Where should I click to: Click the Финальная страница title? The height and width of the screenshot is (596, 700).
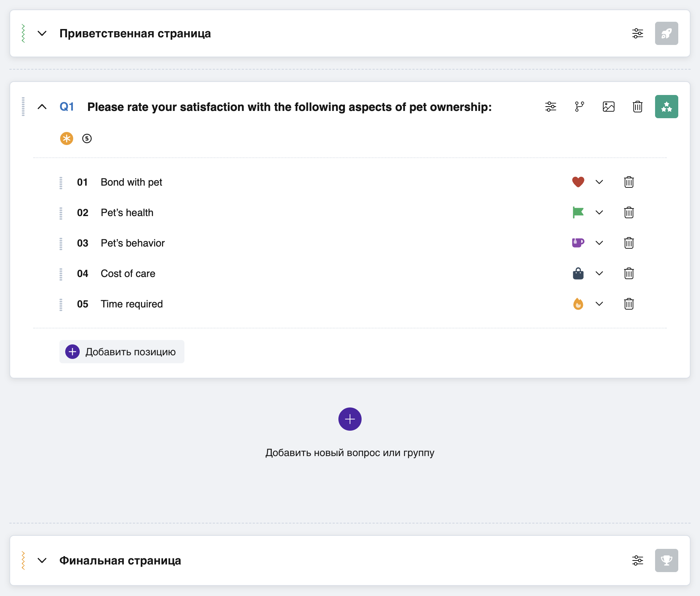[x=120, y=560]
